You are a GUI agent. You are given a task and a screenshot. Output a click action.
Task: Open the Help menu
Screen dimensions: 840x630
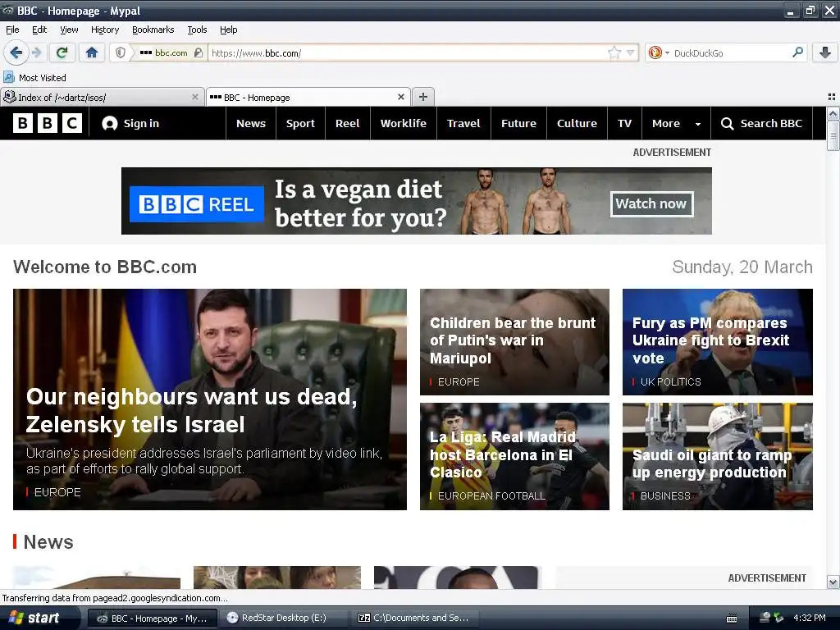tap(228, 30)
